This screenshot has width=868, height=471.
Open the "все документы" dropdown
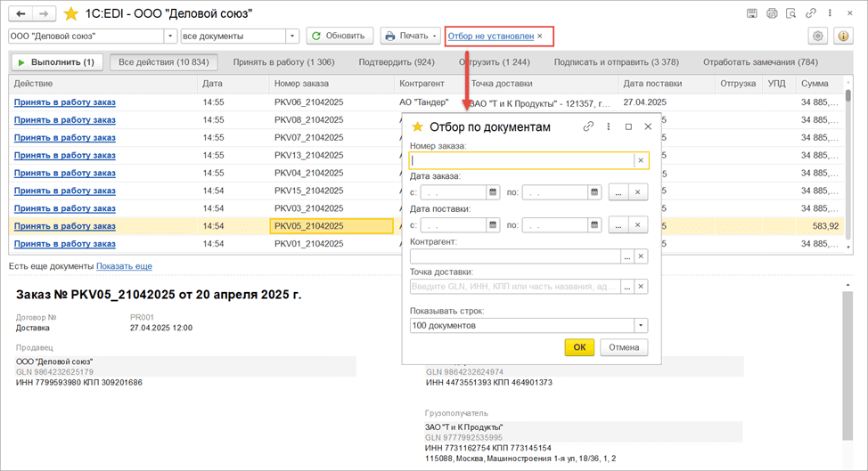[291, 37]
